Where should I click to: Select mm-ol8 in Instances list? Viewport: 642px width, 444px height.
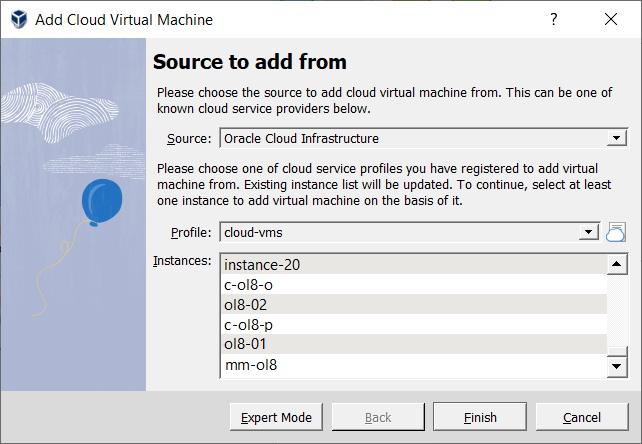click(414, 365)
